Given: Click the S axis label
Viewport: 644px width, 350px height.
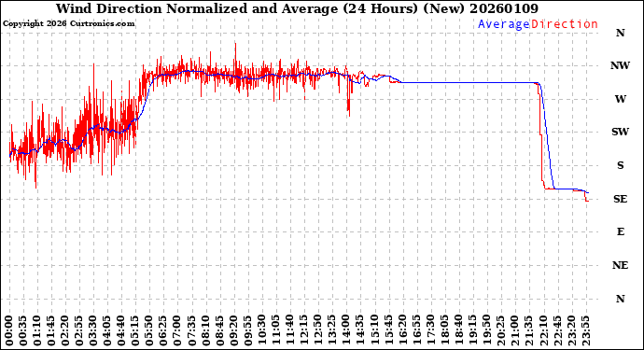Looking at the screenshot, I should tap(620, 165).
